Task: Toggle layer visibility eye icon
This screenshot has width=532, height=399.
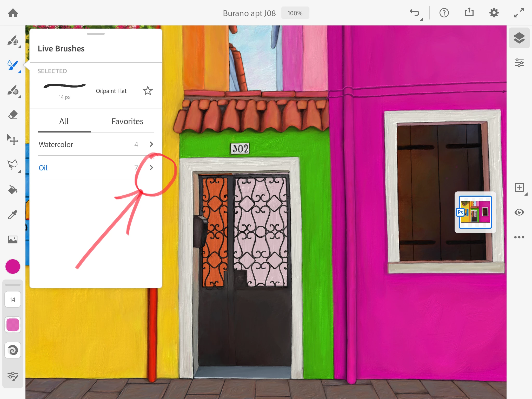Action: 519,212
